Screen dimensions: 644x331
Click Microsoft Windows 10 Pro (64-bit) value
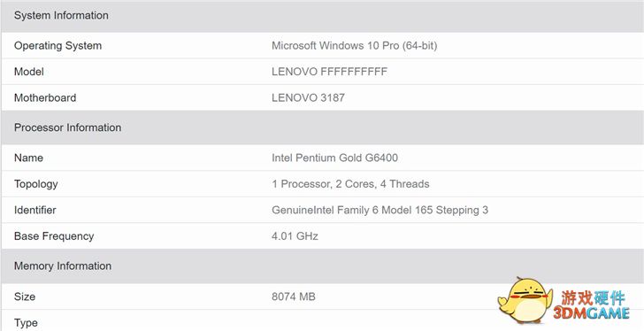(355, 46)
